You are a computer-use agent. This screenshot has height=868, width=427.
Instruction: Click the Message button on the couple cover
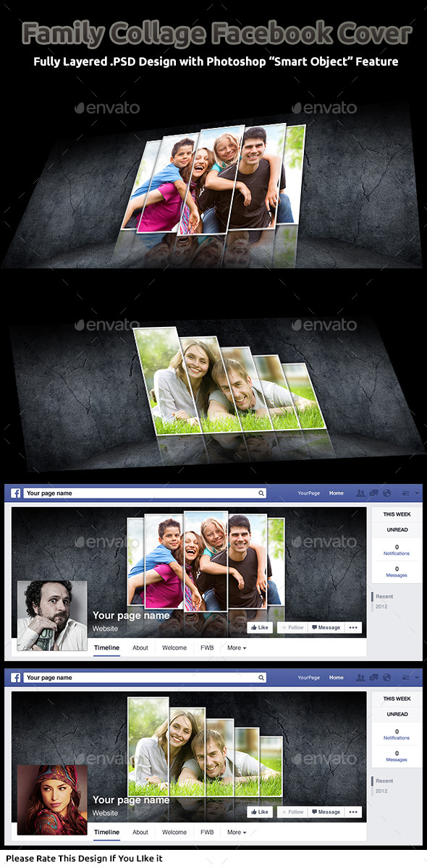326,812
